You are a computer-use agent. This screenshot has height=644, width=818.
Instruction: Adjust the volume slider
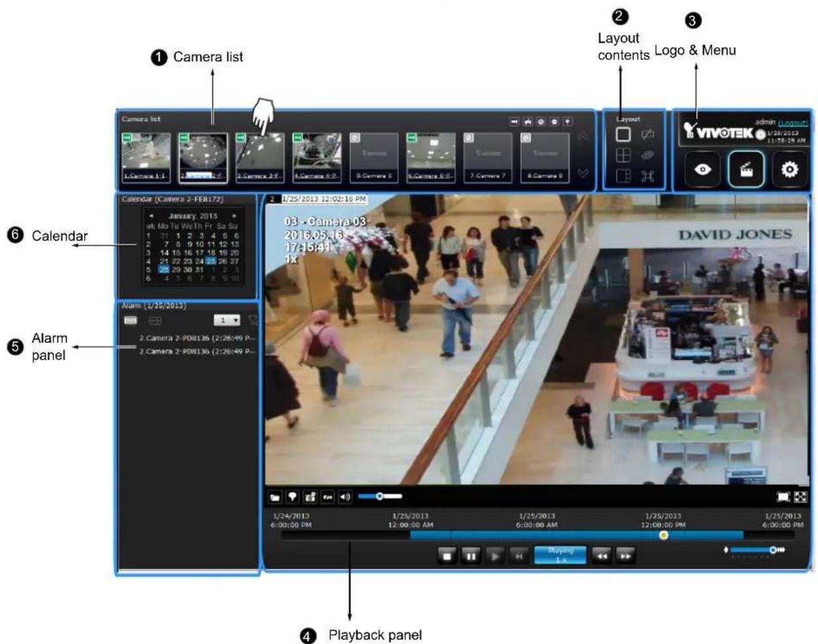click(x=380, y=497)
